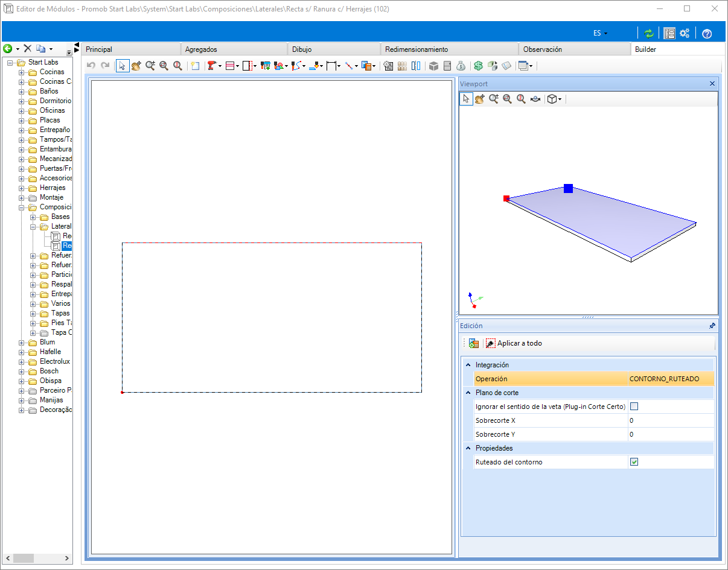Pin the Edición panel
728x570 pixels.
pyautogui.click(x=712, y=326)
